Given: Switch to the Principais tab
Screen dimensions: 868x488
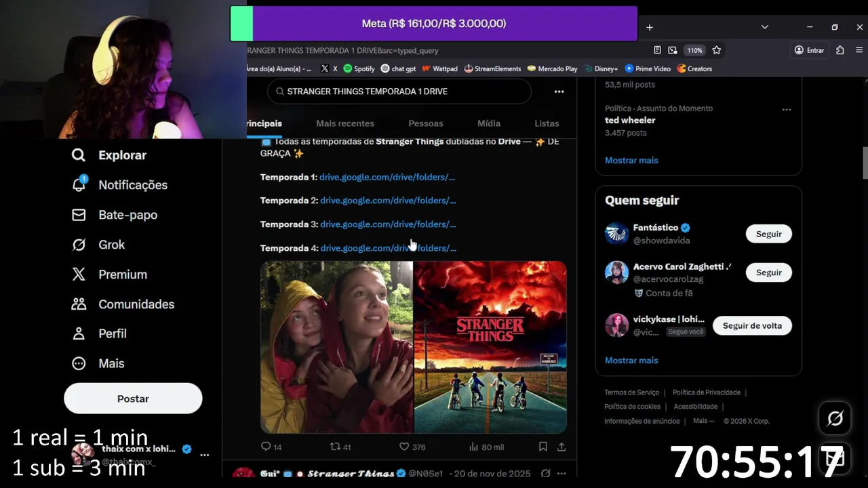Looking at the screenshot, I should (x=264, y=123).
